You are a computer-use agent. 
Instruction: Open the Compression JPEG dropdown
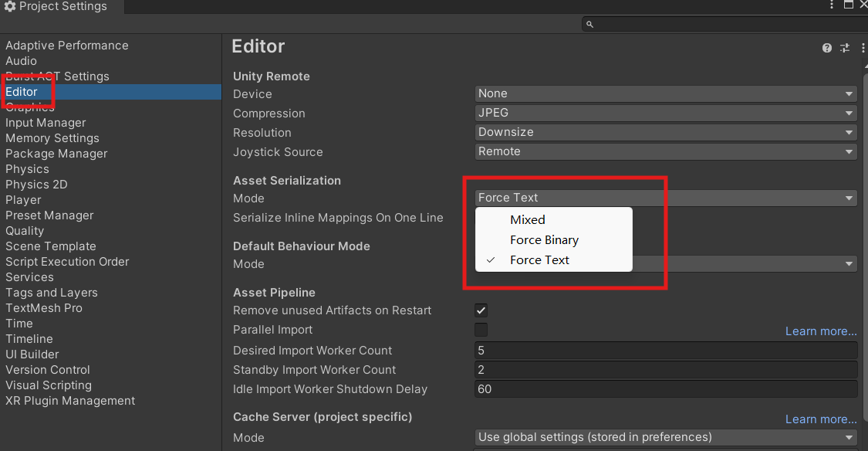666,113
